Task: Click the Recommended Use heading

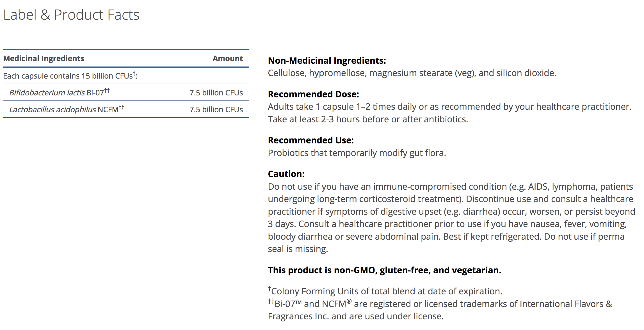Action: coord(311,140)
